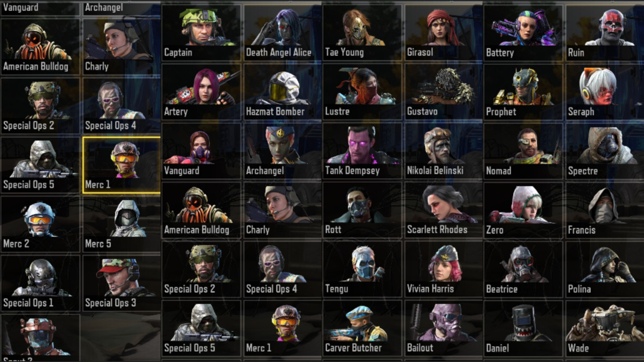Pick Special Ops 3 with red cap

pyautogui.click(x=122, y=283)
